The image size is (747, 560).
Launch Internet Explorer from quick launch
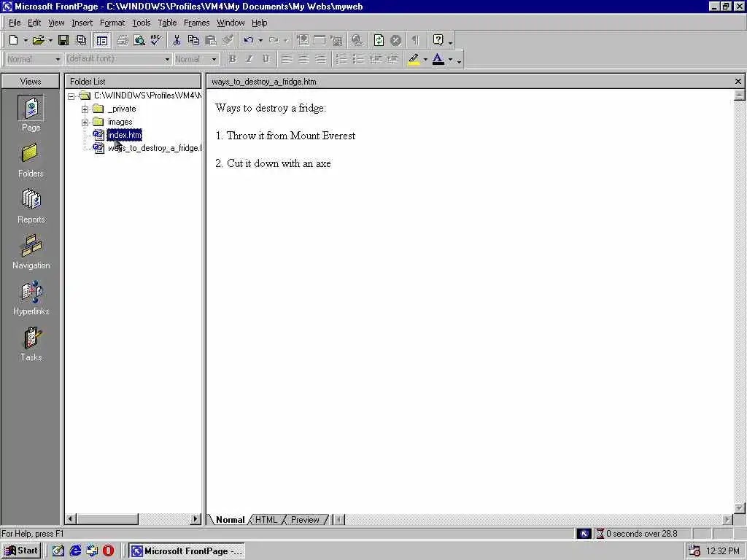[75, 551]
